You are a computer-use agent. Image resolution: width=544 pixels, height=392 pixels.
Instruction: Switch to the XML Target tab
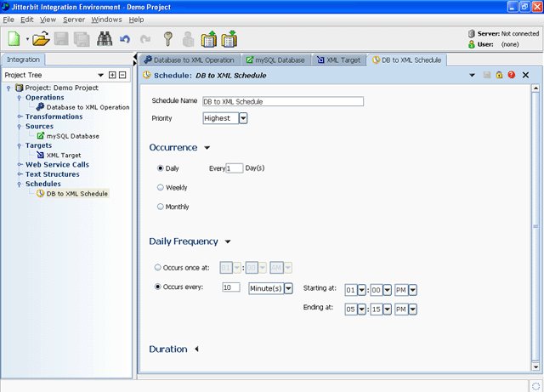point(337,60)
